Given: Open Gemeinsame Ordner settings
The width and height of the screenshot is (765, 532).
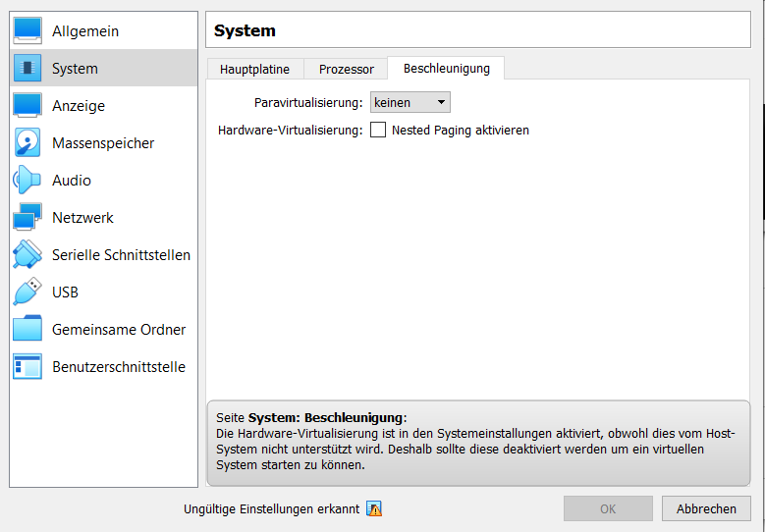Looking at the screenshot, I should tap(103, 329).
